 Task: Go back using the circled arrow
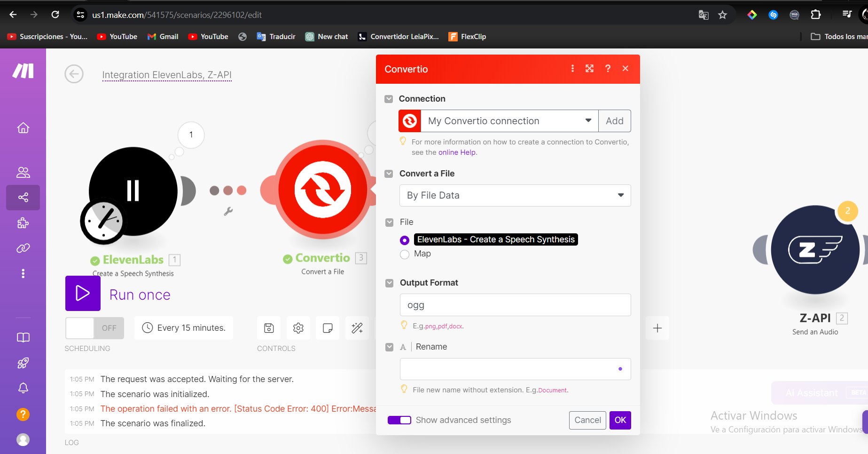[74, 74]
